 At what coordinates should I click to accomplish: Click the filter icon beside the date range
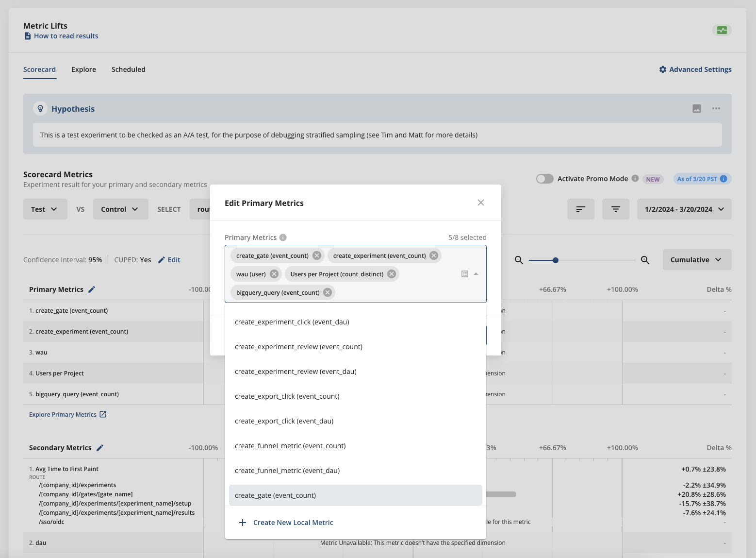616,209
